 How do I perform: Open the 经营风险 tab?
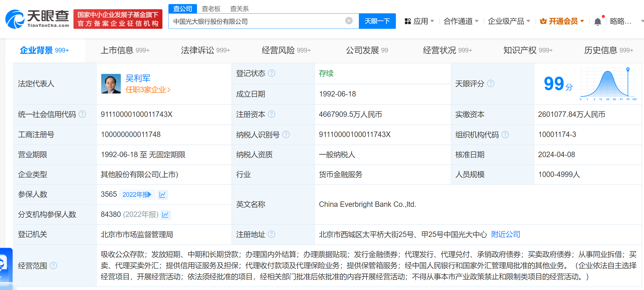click(286, 50)
